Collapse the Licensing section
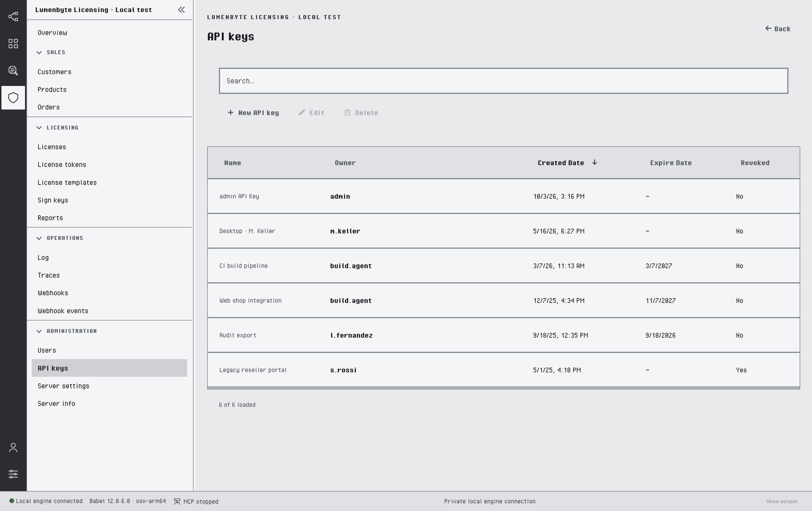This screenshot has width=812, height=511. (x=39, y=127)
